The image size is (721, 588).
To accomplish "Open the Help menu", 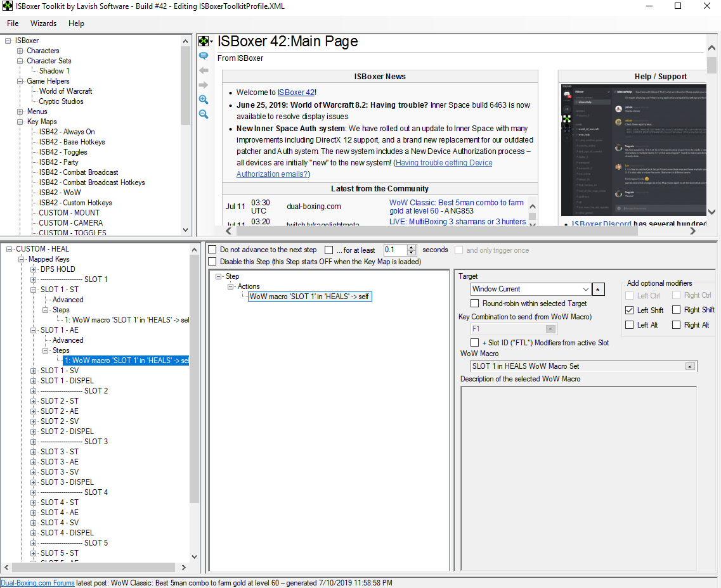I will (76, 23).
